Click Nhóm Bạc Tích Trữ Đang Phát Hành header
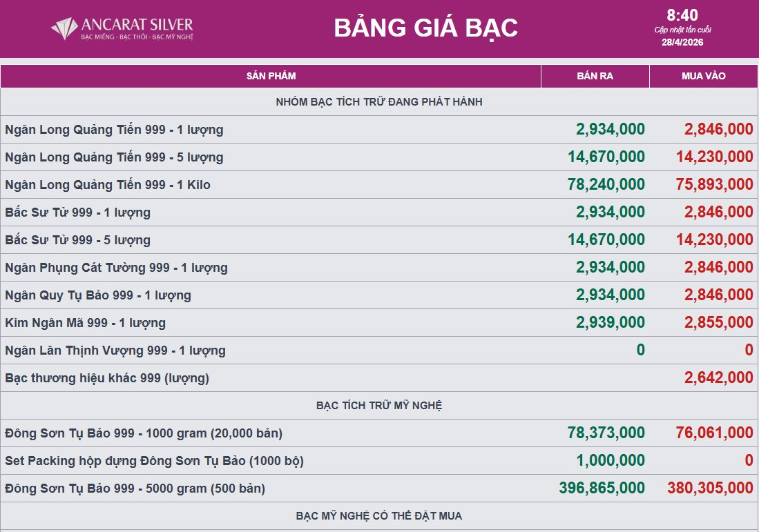This screenshot has width=759, height=532. [378, 102]
